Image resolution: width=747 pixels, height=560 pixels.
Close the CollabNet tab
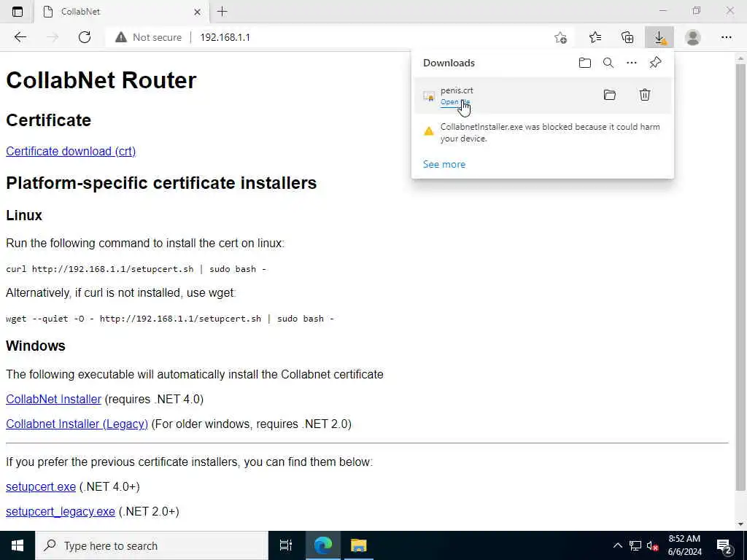click(197, 12)
